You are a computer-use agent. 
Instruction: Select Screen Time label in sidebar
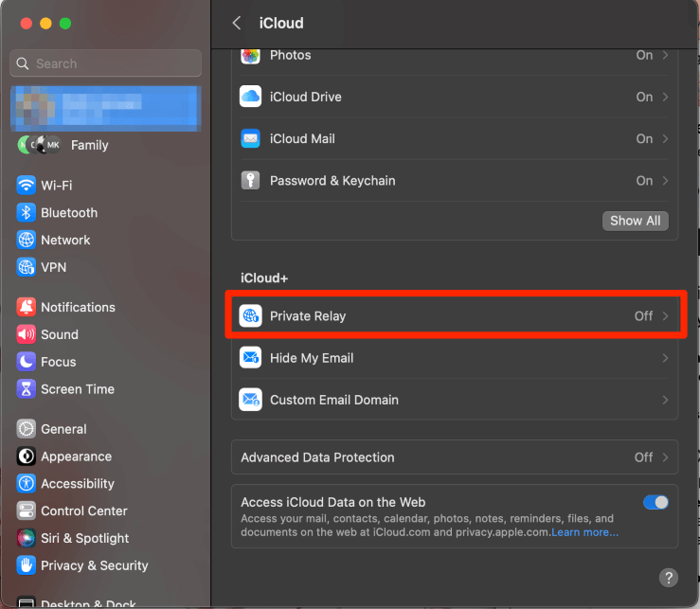(78, 389)
